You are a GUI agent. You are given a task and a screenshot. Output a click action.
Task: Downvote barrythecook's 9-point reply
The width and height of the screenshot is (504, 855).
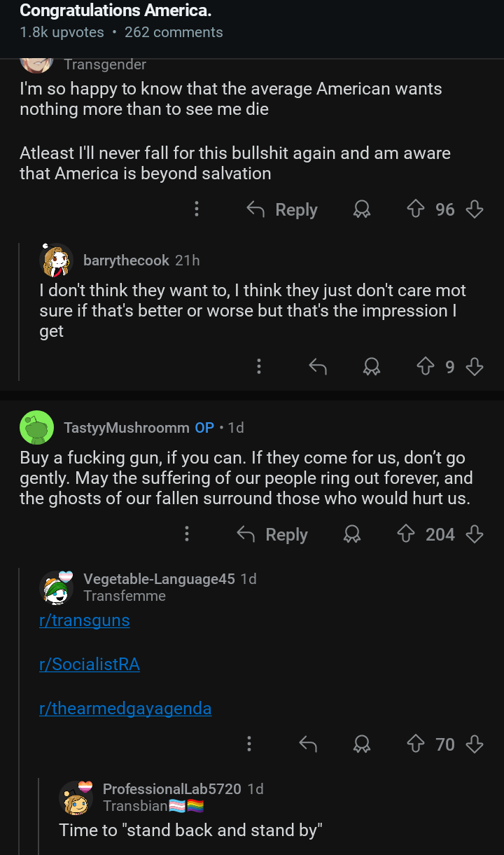(475, 366)
